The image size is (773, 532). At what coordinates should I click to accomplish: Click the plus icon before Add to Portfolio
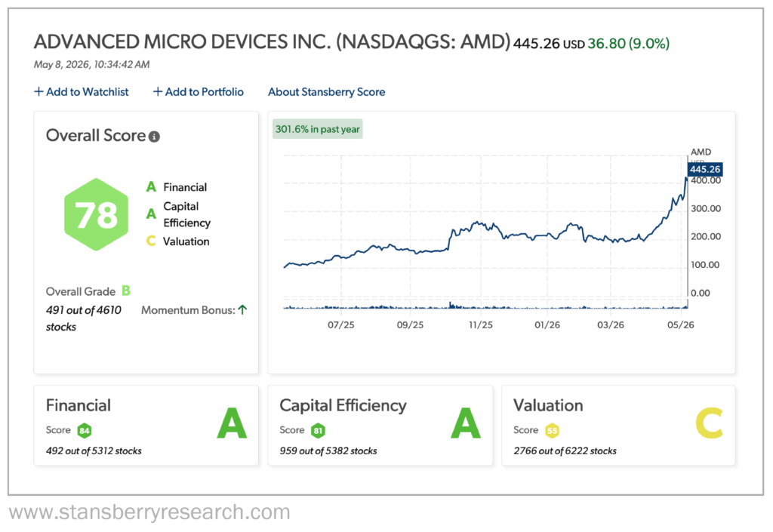pos(158,91)
